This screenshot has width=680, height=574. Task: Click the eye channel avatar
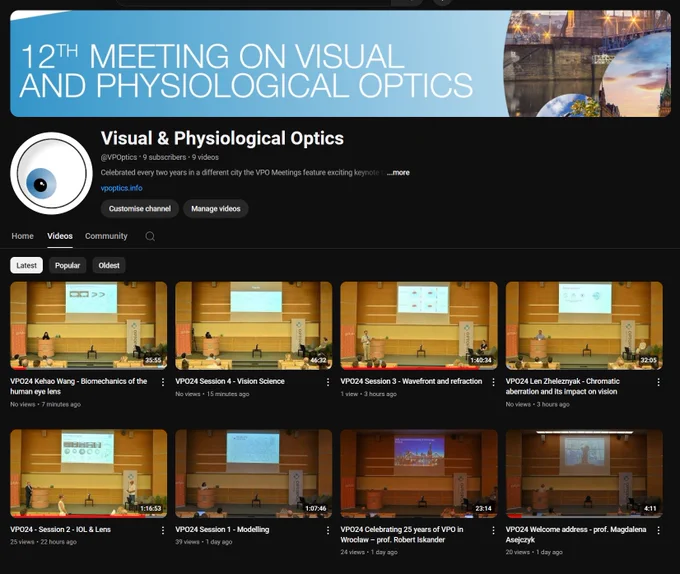51,173
